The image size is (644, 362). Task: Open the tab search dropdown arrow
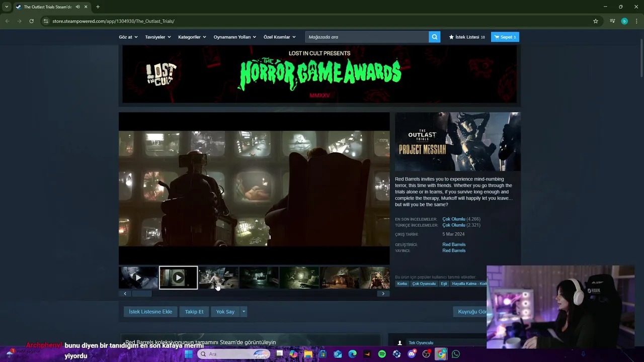click(x=7, y=7)
